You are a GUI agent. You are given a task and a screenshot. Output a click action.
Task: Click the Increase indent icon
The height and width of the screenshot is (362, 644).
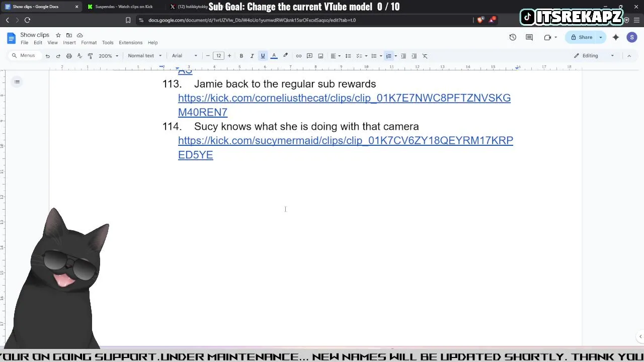tap(414, 56)
